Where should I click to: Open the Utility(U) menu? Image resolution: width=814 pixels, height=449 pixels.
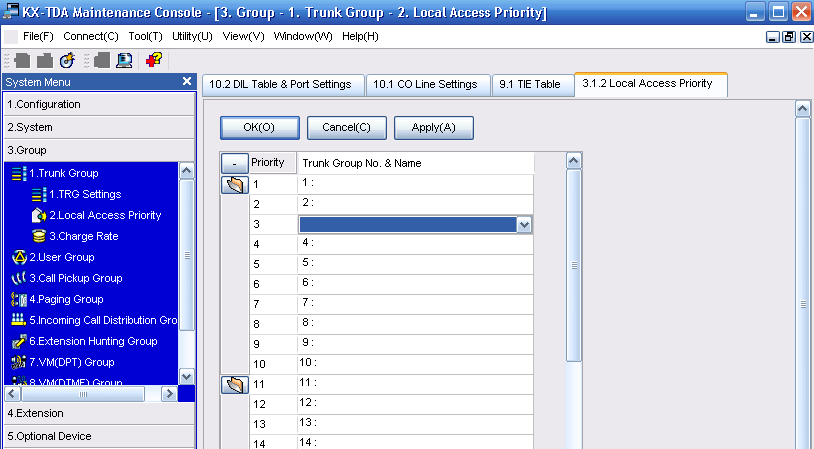point(192,36)
